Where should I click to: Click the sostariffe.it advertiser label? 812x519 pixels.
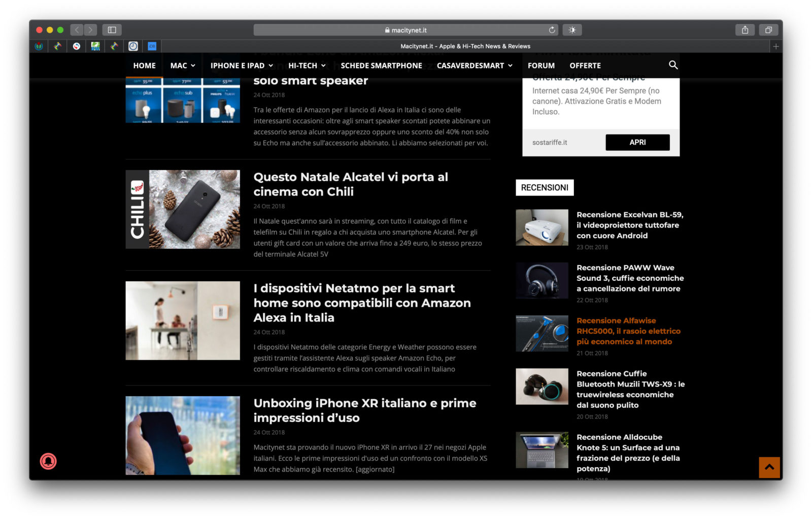[x=550, y=142]
